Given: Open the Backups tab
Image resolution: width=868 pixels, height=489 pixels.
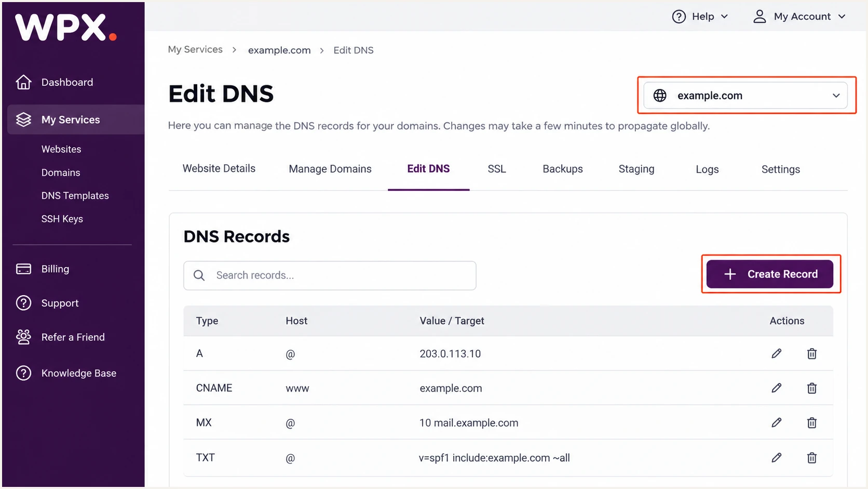Looking at the screenshot, I should [x=563, y=169].
